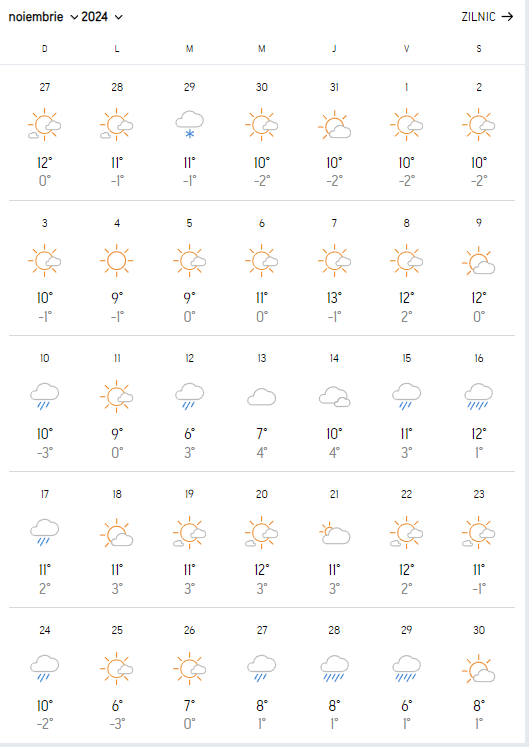
Task: Click the rain icon on November 24
Action: pos(45,669)
